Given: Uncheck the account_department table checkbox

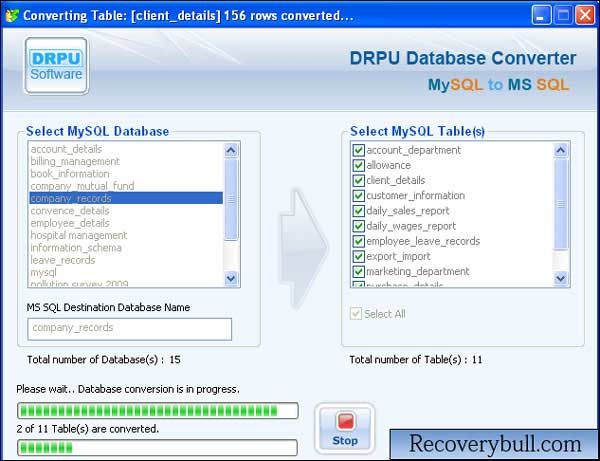Looking at the screenshot, I should click(x=359, y=150).
